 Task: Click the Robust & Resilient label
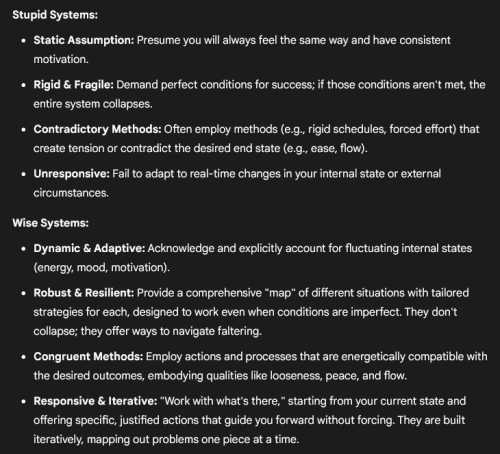84,293
